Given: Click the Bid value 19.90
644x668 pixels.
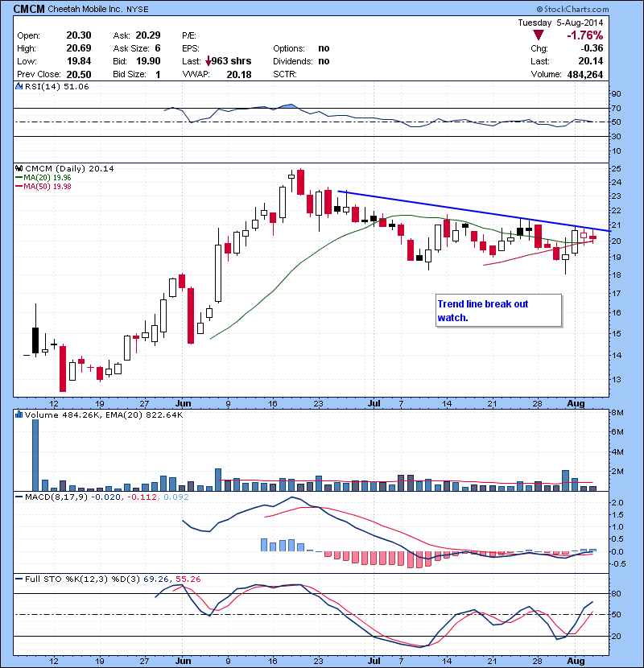Looking at the screenshot, I should click(x=148, y=61).
